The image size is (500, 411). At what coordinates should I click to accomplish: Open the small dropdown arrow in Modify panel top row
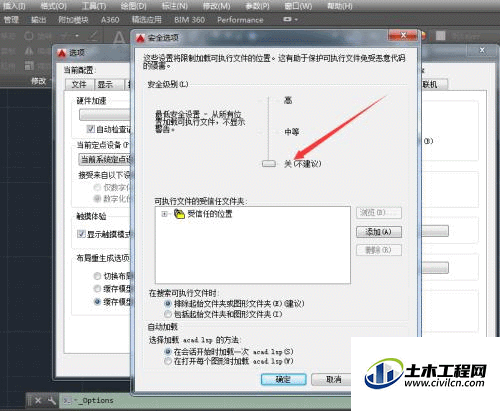coord(77,36)
